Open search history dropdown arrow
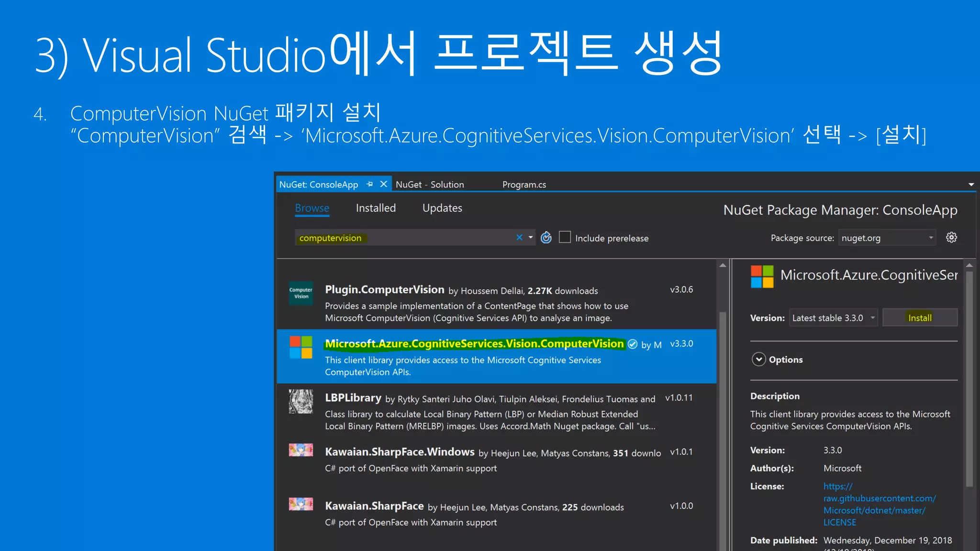The height and width of the screenshot is (551, 980). click(531, 237)
